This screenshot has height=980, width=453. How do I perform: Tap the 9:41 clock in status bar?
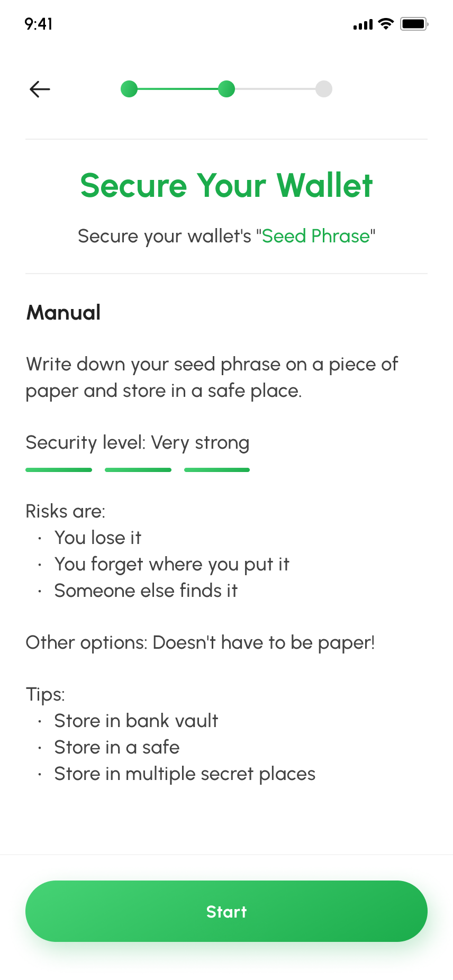[39, 24]
